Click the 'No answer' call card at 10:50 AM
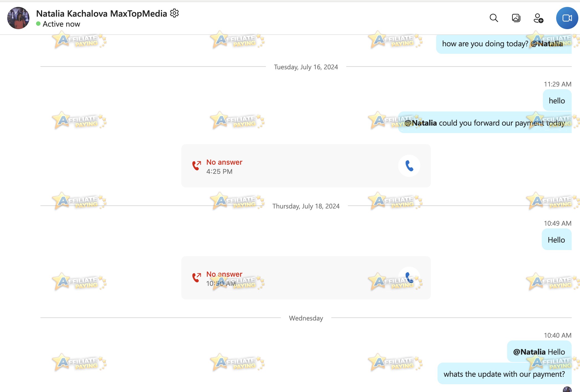The height and width of the screenshot is (392, 580). 306,278
